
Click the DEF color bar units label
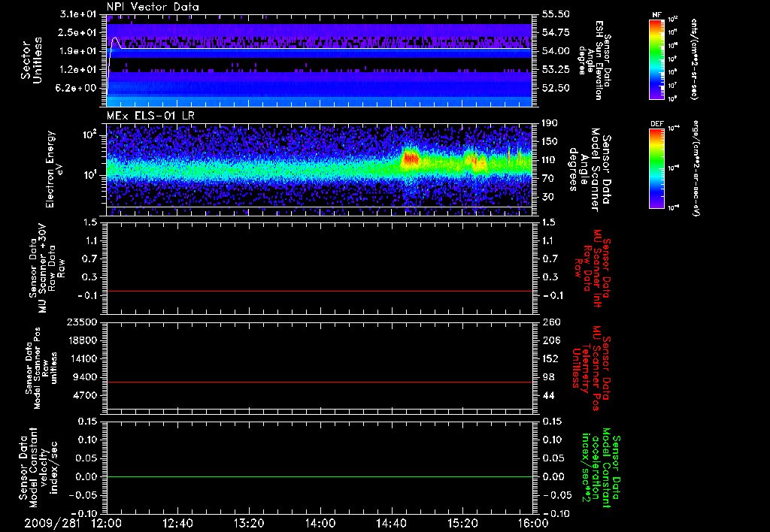coord(696,168)
